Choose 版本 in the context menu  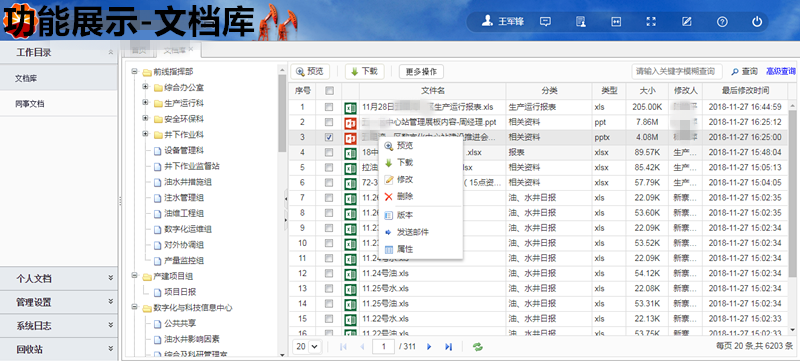click(x=420, y=215)
